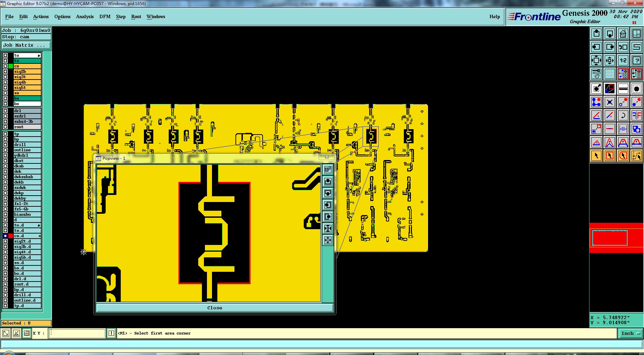Select the net selection arrow tool
Screen dimensions: 644x355
pyautogui.click(x=637, y=156)
